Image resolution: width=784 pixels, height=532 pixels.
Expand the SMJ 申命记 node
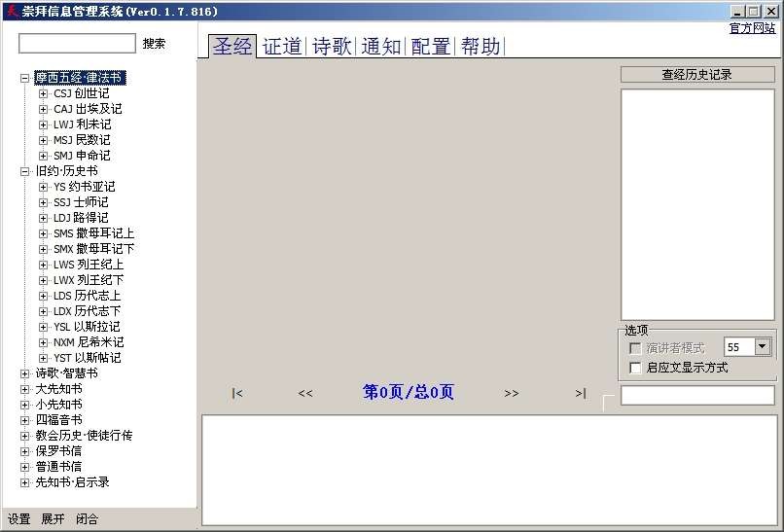pos(43,156)
